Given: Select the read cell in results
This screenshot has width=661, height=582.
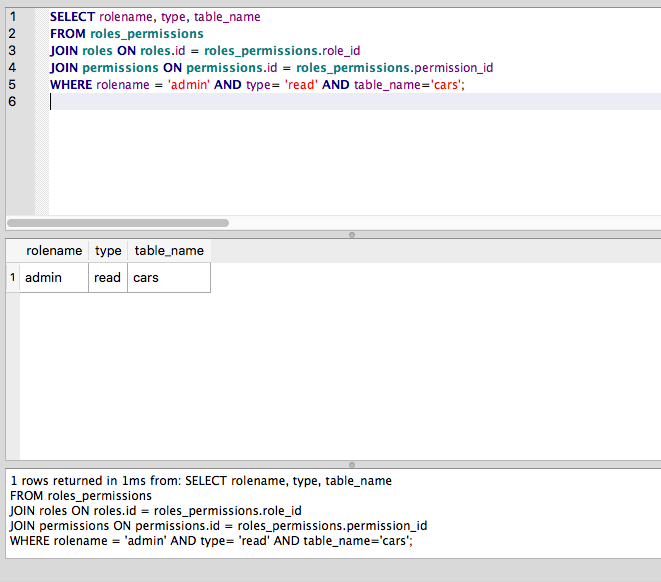Looking at the screenshot, I should (x=108, y=278).
